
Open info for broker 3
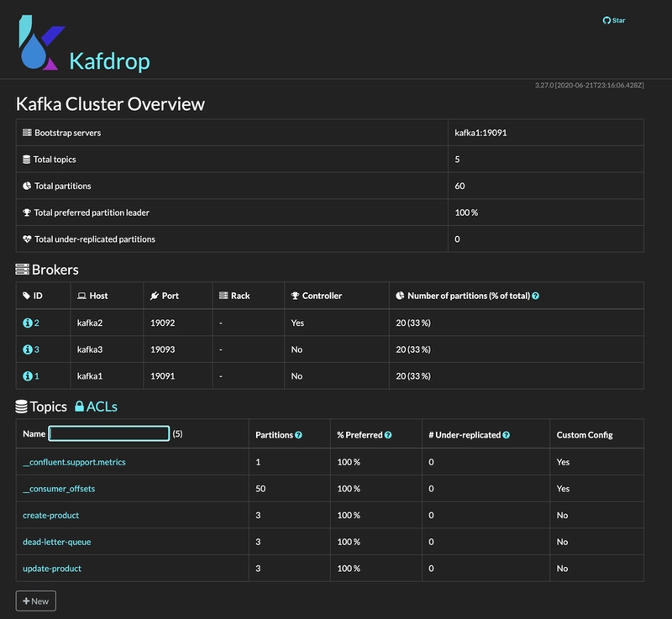(28, 349)
